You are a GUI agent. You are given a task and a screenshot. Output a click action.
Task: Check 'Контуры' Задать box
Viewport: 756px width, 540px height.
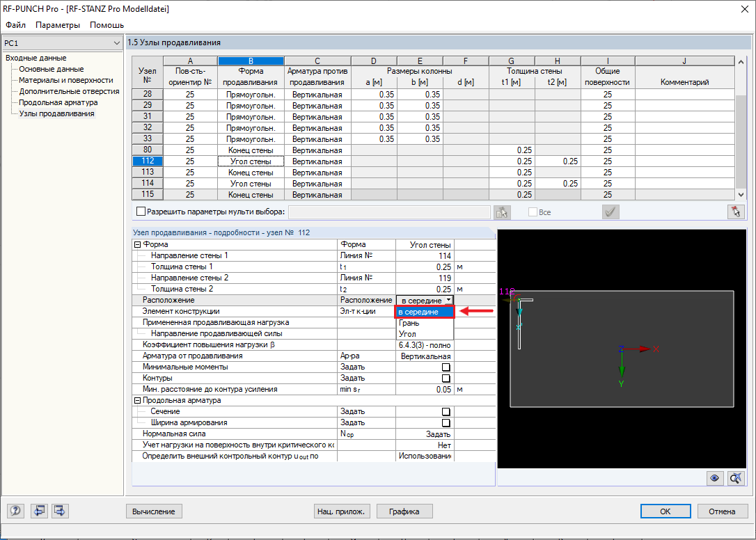pos(446,379)
